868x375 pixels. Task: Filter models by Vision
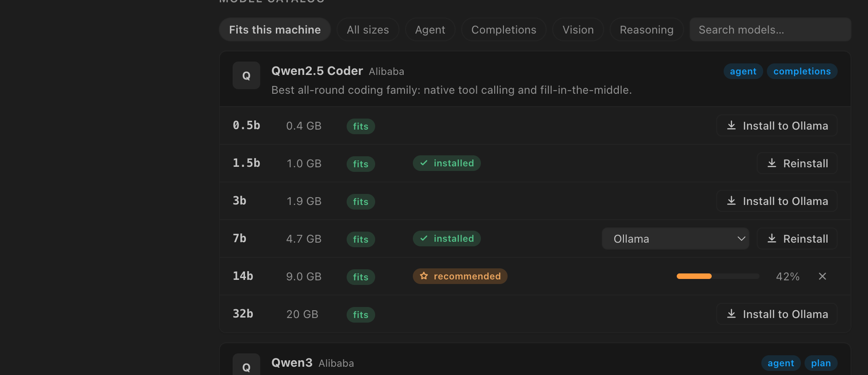click(578, 30)
